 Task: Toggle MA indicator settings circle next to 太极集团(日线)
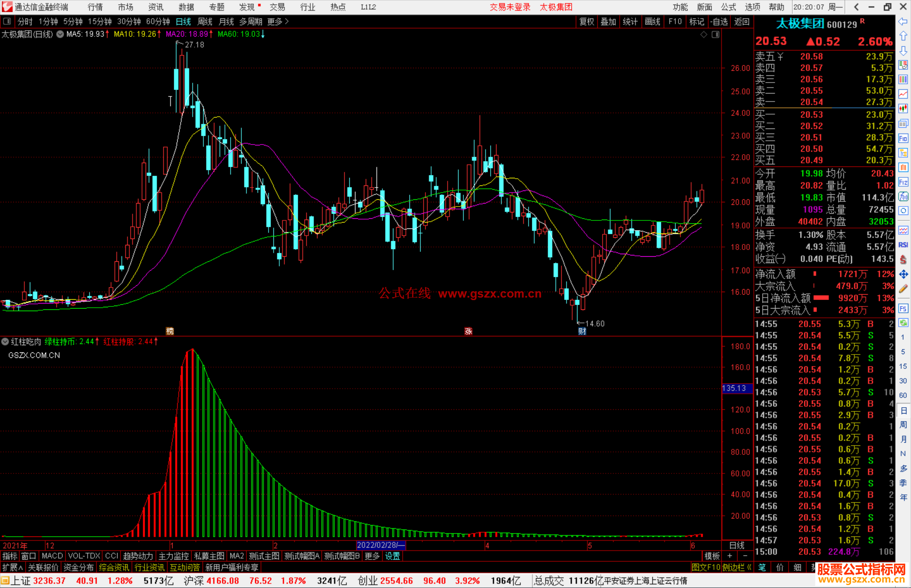60,34
